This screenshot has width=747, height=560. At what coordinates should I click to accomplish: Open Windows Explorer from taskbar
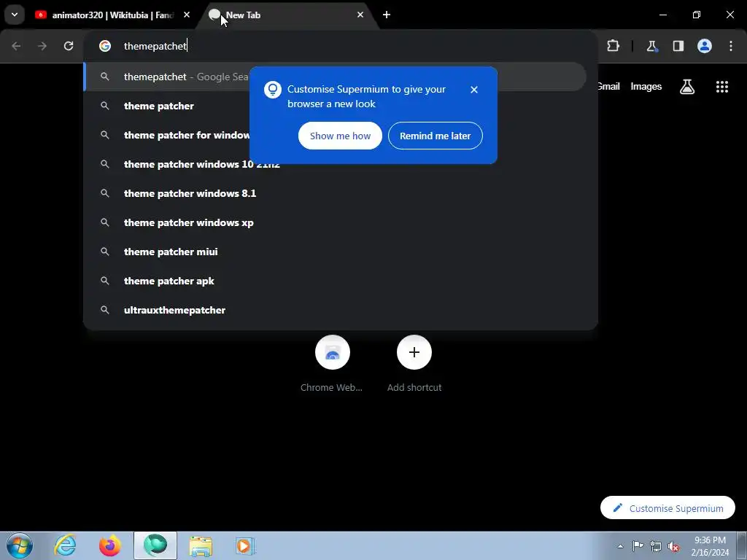pos(201,545)
